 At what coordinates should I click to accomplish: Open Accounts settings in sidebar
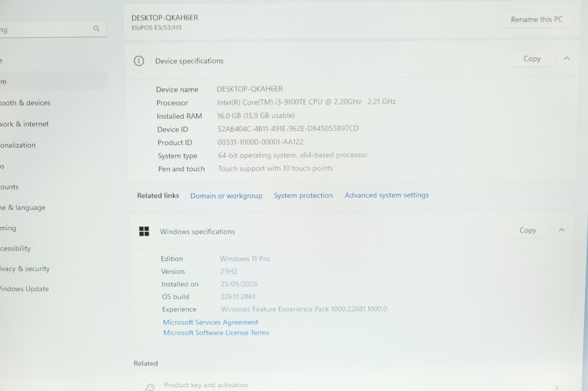[10, 187]
